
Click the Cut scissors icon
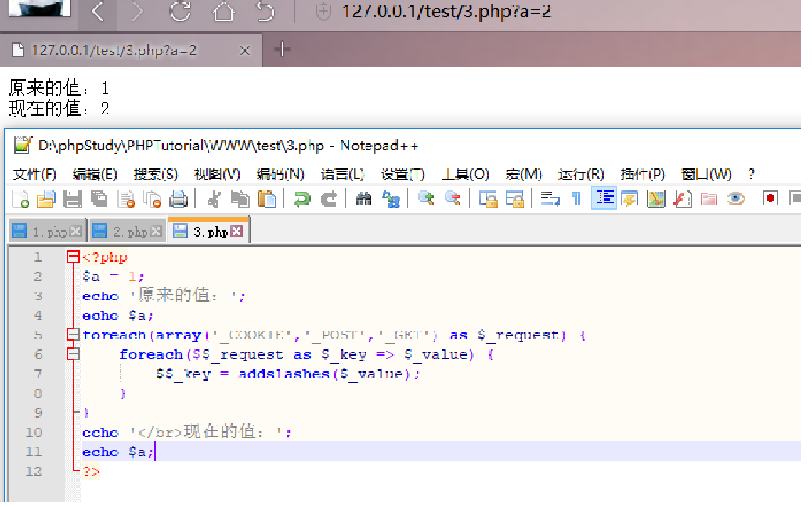coord(213,199)
